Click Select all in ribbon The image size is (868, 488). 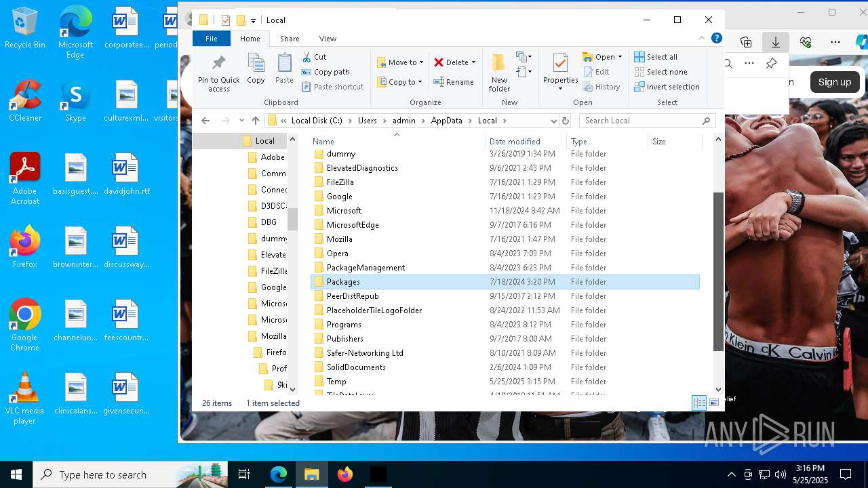pyautogui.click(x=656, y=57)
